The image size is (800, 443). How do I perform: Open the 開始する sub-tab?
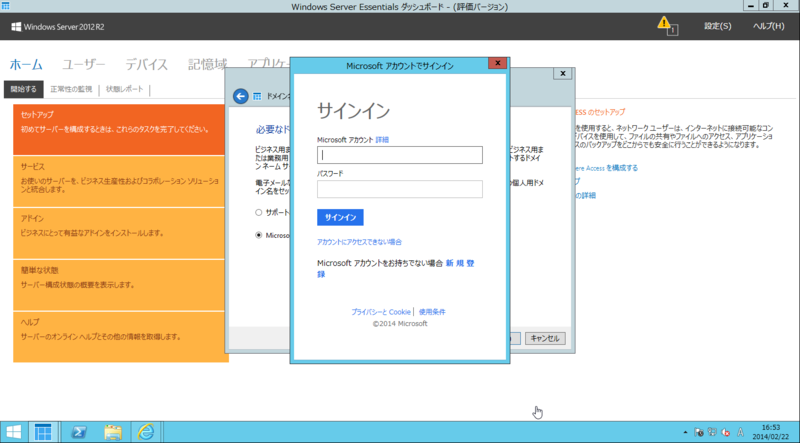pos(23,89)
